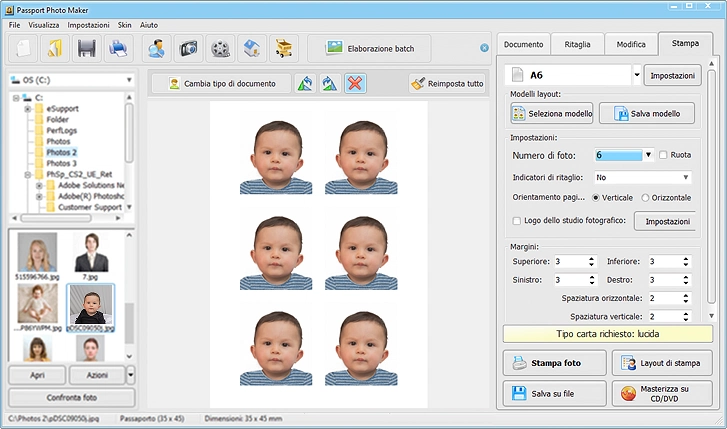Click the save floppy disk toolbar icon
The height and width of the screenshot is (429, 727).
pos(87,48)
